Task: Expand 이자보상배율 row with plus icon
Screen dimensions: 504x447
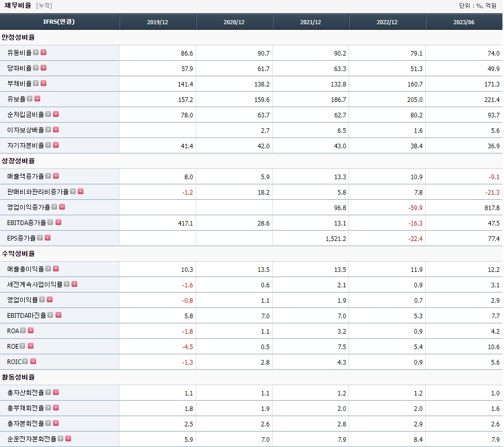Action: [x=56, y=130]
